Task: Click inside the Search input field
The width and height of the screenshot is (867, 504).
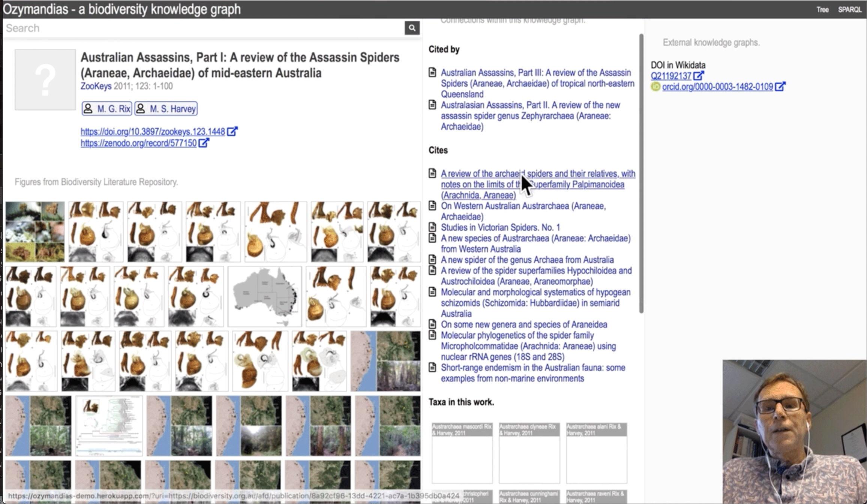Action: pyautogui.click(x=202, y=28)
